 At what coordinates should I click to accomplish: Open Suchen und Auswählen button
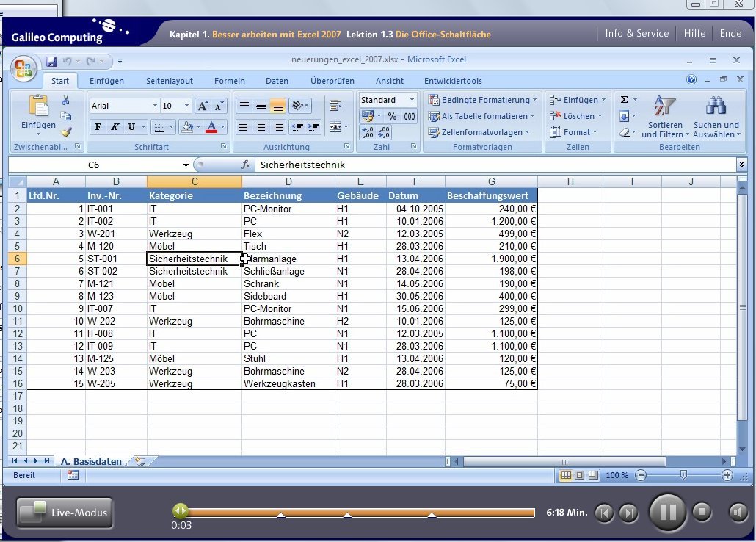click(716, 118)
